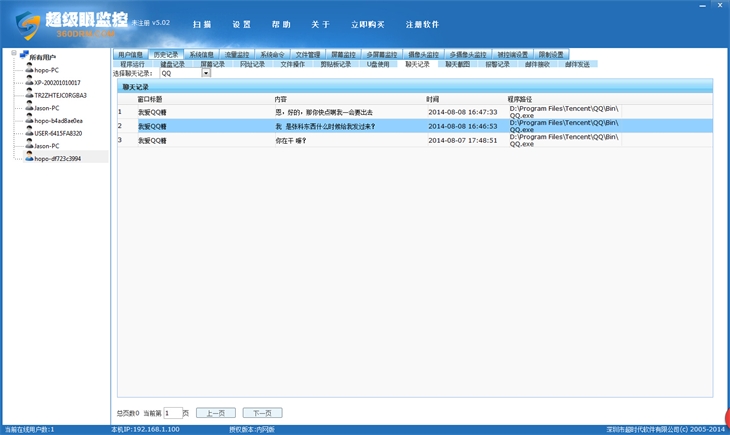Select the hopo-PC user icon
The height and width of the screenshot is (435, 730).
(28, 68)
